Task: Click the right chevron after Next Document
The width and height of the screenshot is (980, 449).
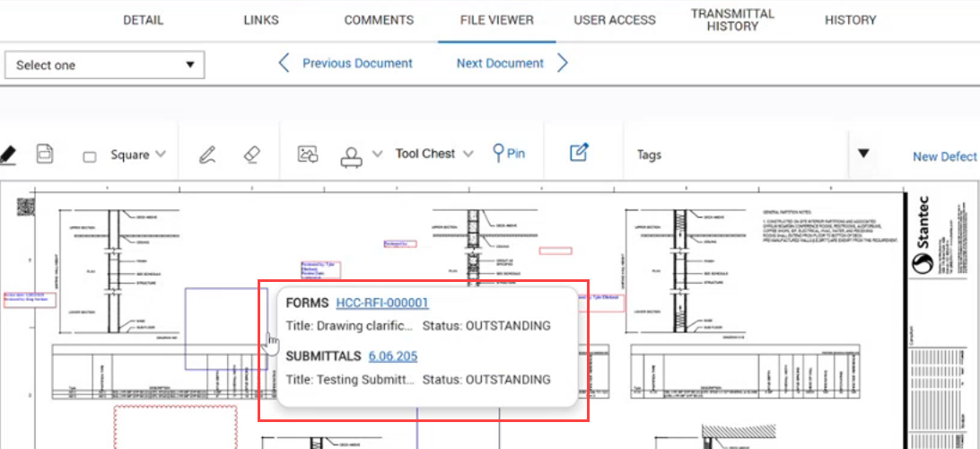Action: tap(562, 63)
